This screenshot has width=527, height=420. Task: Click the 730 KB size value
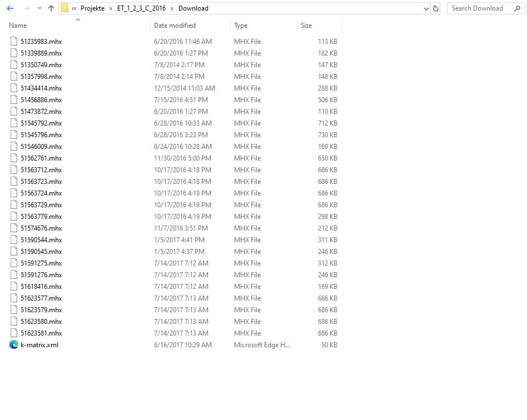tap(327, 135)
